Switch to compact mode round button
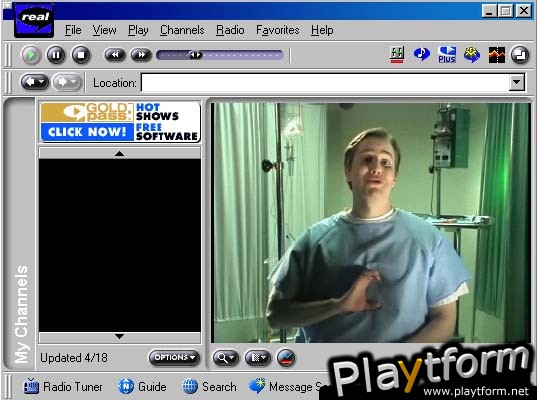Image resolution: width=537 pixels, height=400 pixels. [520, 55]
